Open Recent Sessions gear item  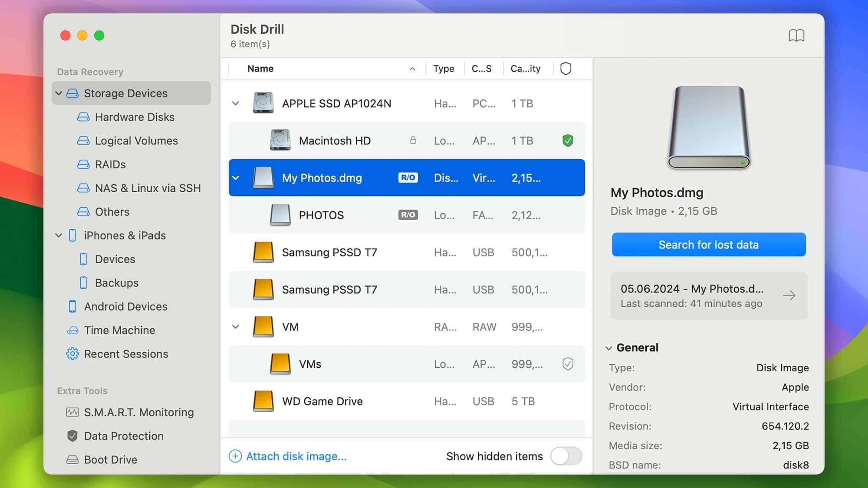(x=125, y=354)
